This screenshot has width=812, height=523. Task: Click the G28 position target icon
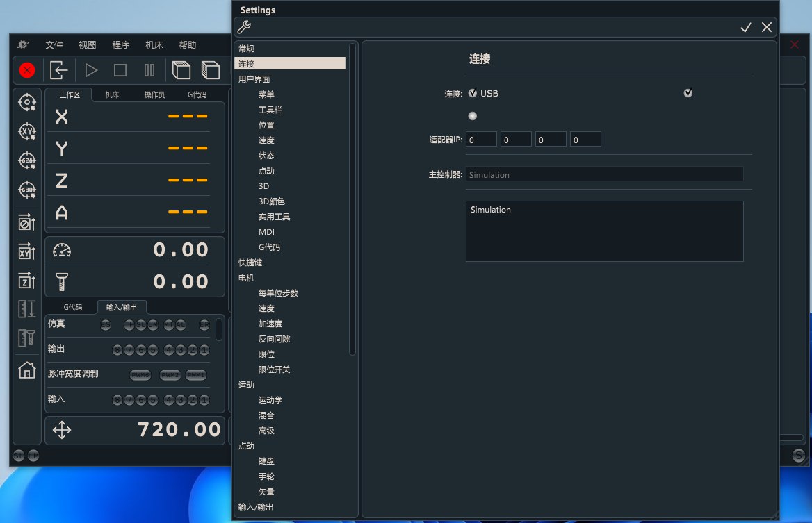(27, 160)
